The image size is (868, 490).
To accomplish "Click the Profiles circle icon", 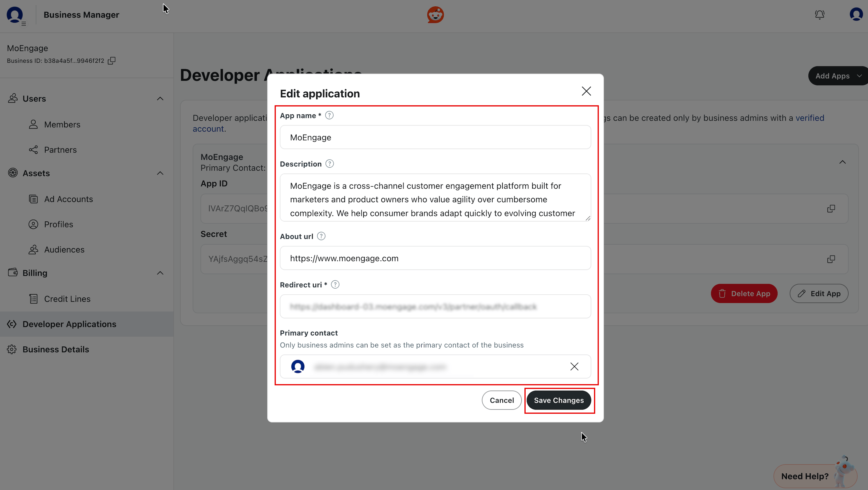I will 33,224.
